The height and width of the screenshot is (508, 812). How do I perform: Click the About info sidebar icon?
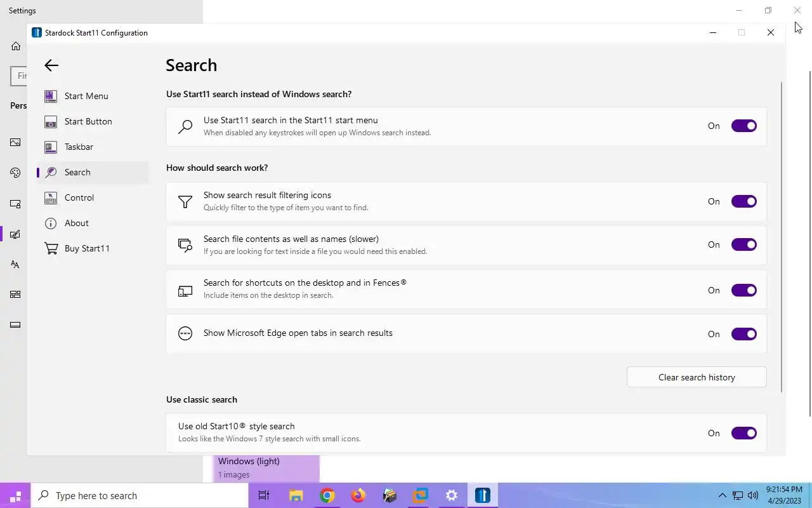coord(51,223)
